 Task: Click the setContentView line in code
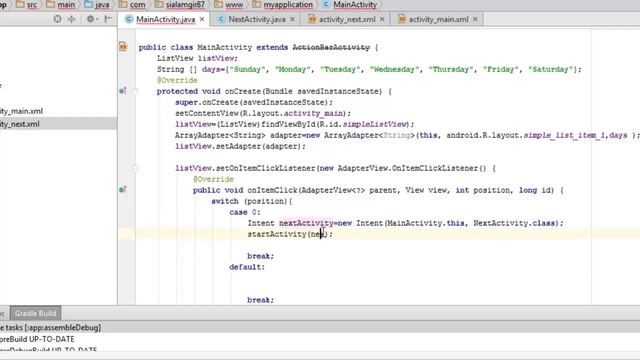263,113
